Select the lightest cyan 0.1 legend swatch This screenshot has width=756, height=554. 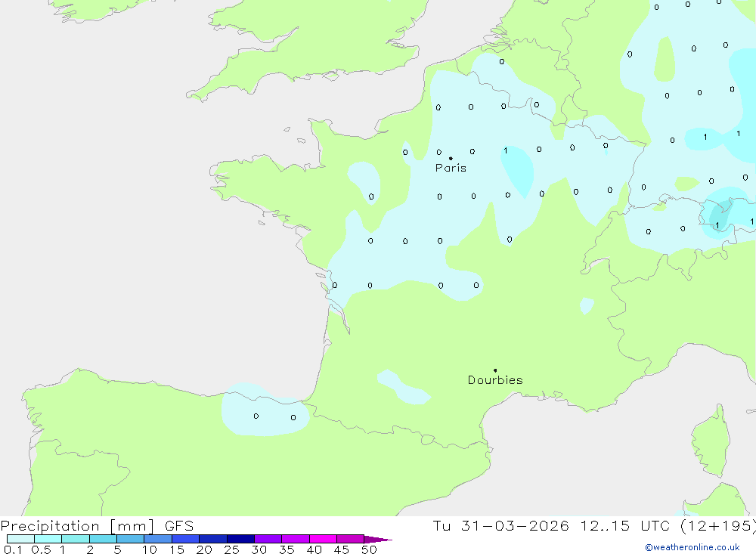(x=20, y=539)
